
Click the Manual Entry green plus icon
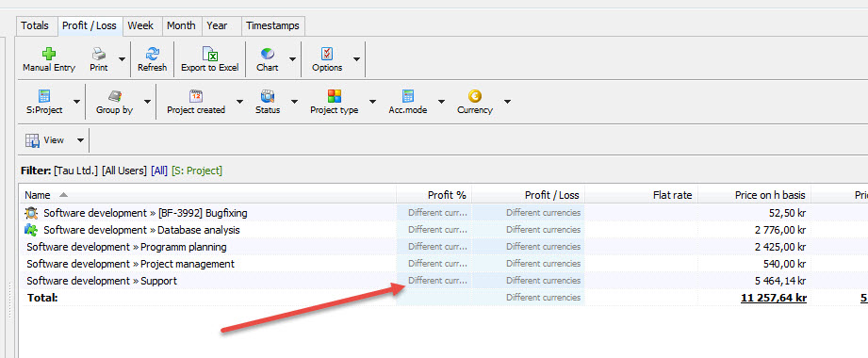point(49,54)
